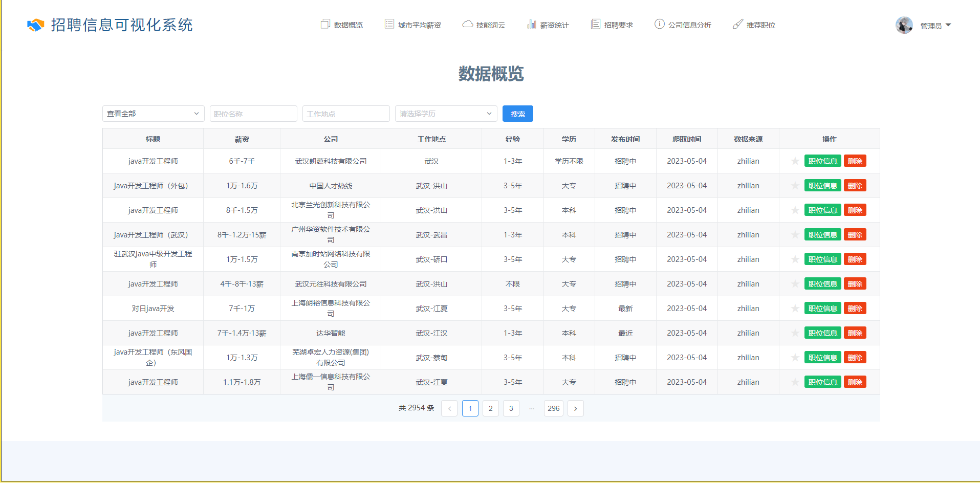Click the 招聘要求 document icon
This screenshot has height=483, width=980.
click(x=596, y=24)
